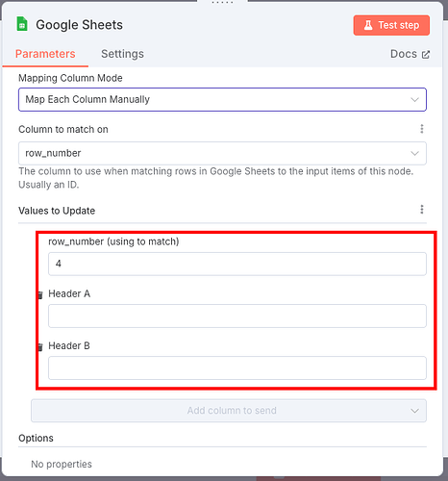Open three-dot menu beside Column to match on

click(422, 129)
